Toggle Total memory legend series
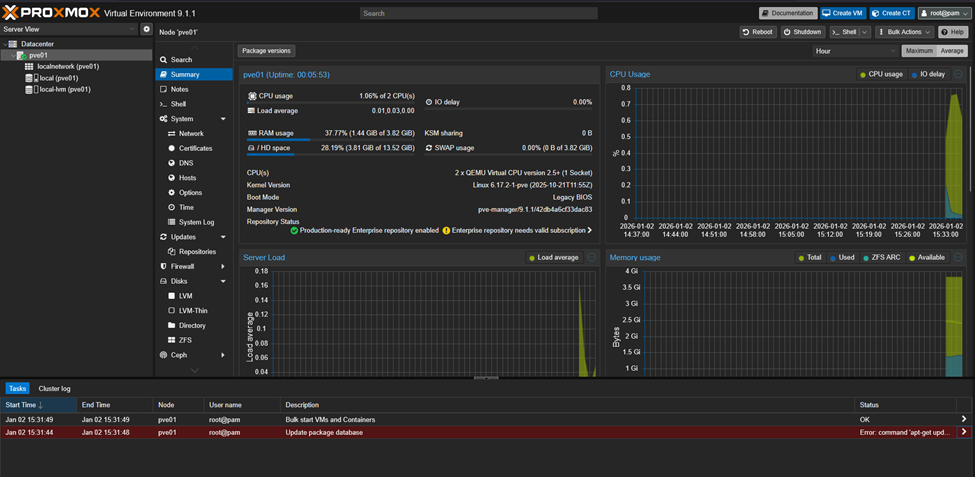Image resolution: width=975 pixels, height=477 pixels. point(810,257)
